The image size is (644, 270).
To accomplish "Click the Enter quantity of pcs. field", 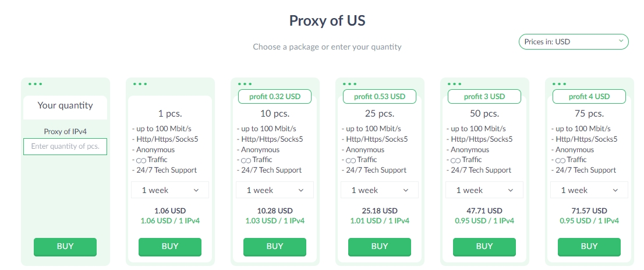I will (65, 146).
